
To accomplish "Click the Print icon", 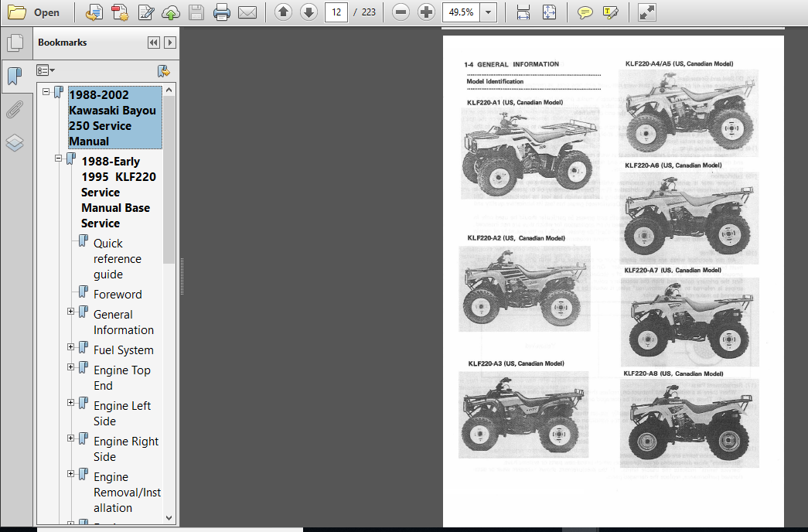I will tap(222, 12).
